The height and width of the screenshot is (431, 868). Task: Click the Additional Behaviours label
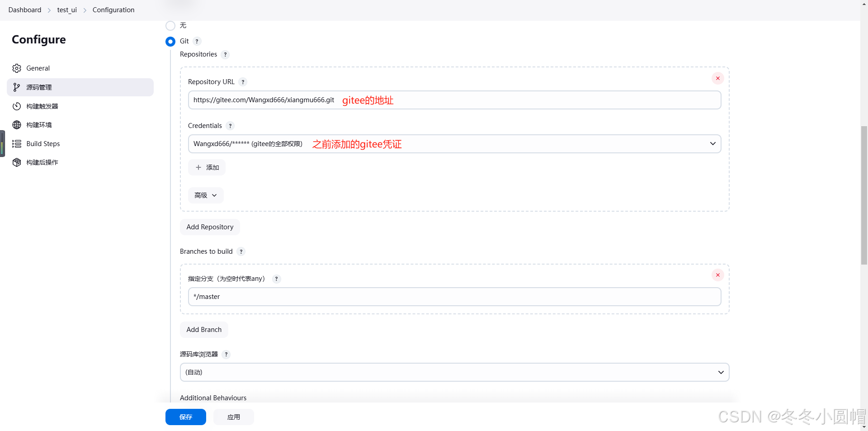tap(213, 398)
